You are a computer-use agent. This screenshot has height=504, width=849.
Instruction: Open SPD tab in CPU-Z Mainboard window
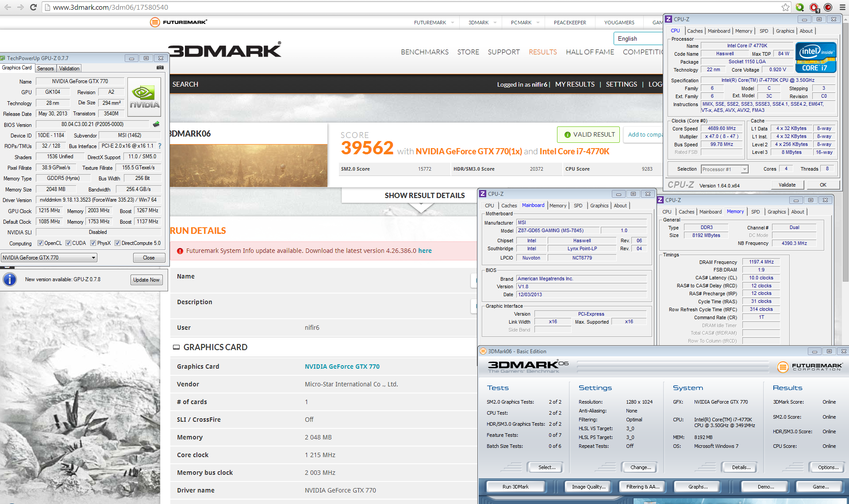coord(578,206)
